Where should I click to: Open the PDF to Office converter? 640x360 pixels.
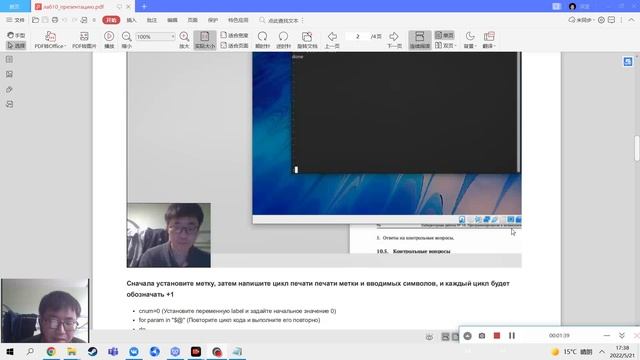[50, 40]
